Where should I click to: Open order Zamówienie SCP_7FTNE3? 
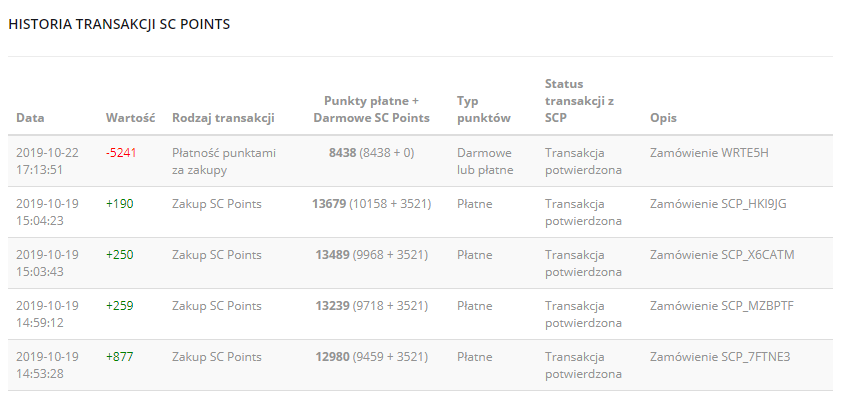pyautogui.click(x=720, y=357)
